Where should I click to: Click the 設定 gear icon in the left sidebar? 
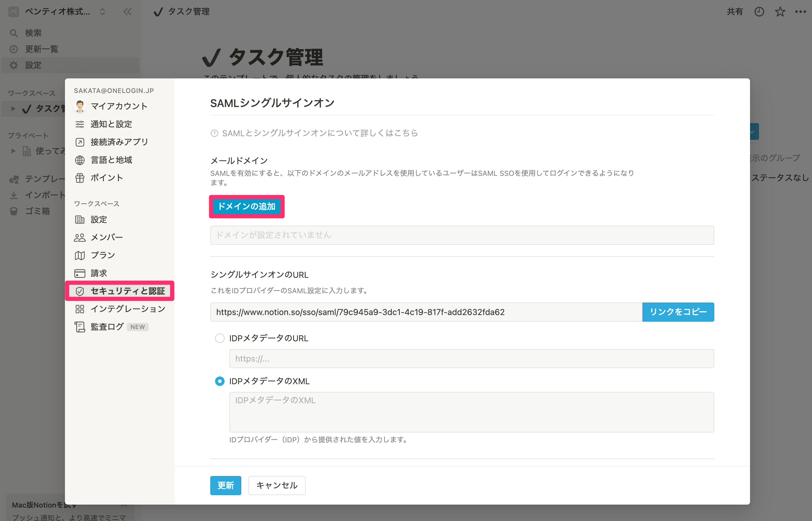pos(13,65)
